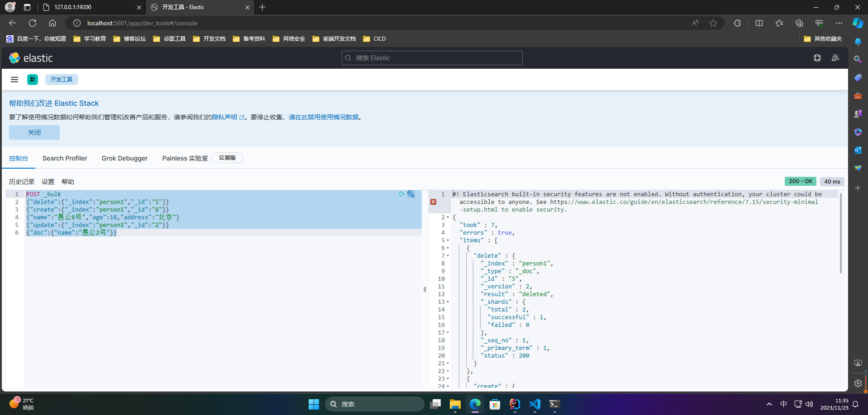
Task: Click the 搜索 Elastic search field
Action: click(432, 58)
